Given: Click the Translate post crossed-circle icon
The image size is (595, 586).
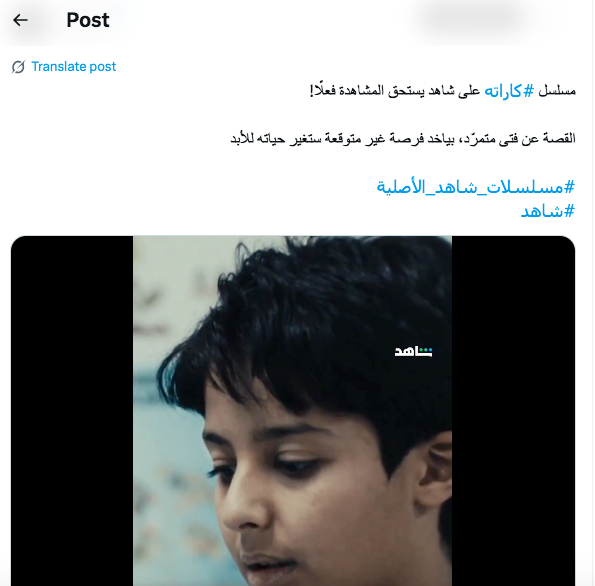Looking at the screenshot, I should coord(18,67).
